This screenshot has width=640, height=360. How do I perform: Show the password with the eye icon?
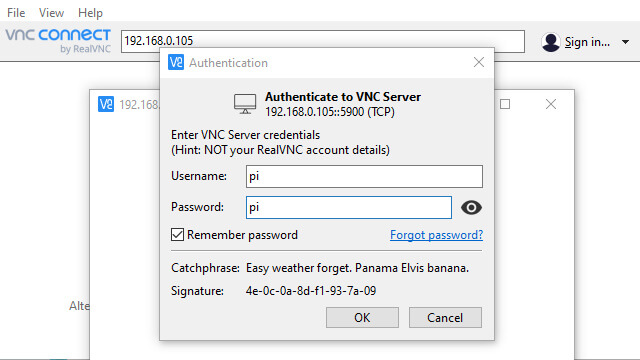click(x=471, y=208)
